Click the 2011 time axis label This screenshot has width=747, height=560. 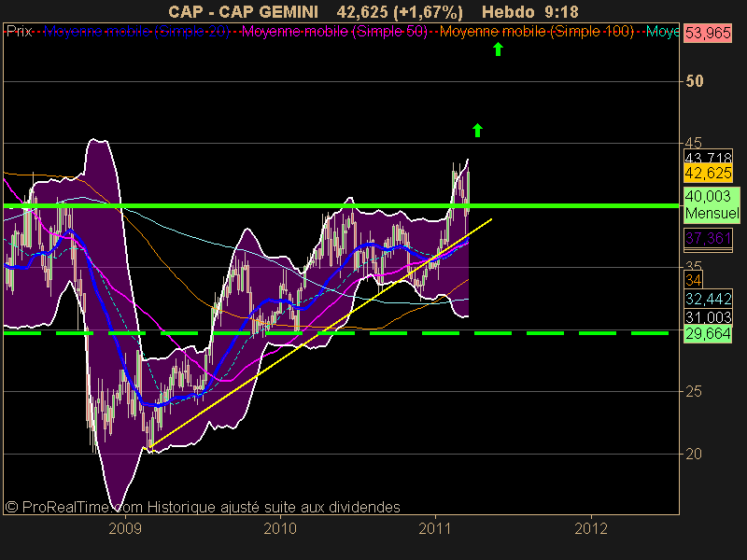435,528
